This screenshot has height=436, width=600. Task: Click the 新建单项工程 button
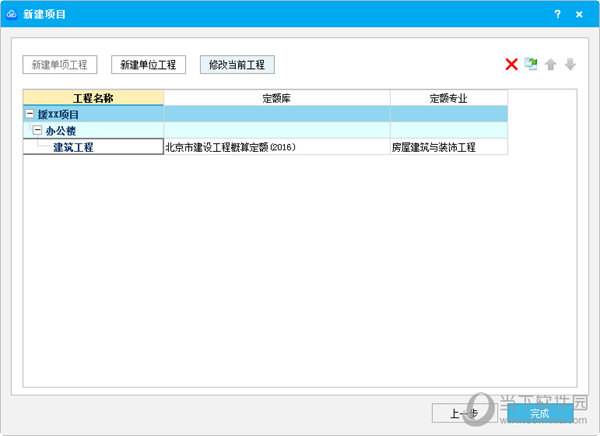click(x=60, y=65)
